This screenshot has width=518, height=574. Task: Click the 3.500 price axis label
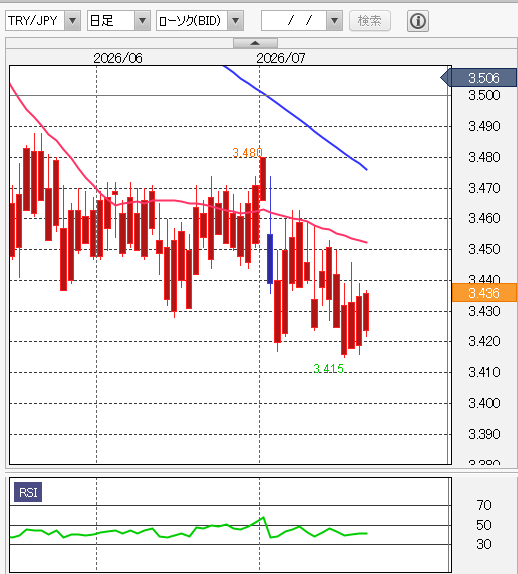484,95
